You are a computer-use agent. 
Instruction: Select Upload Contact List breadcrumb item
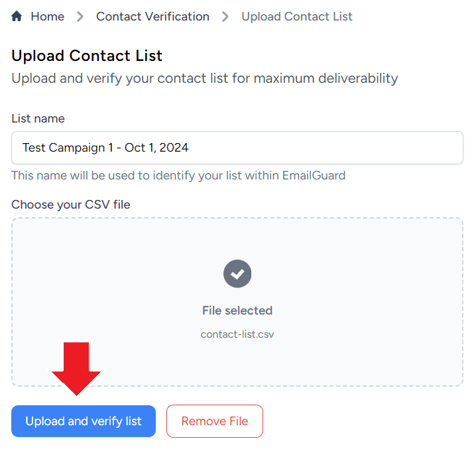(297, 17)
